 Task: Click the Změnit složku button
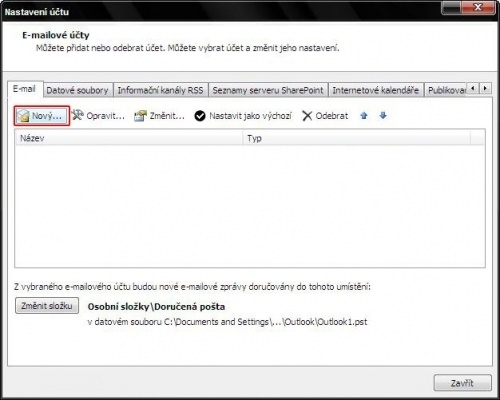pyautogui.click(x=47, y=306)
